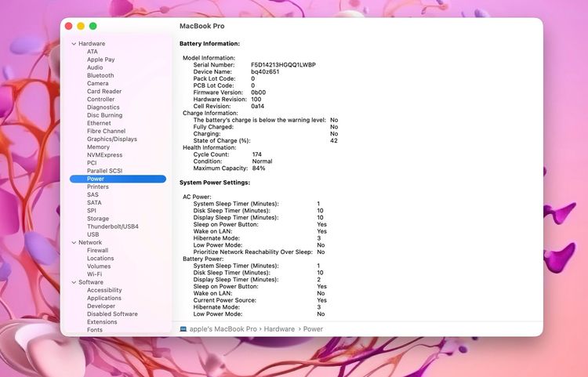Click the green full-screen window button
This screenshot has width=588, height=377.
[x=93, y=26]
